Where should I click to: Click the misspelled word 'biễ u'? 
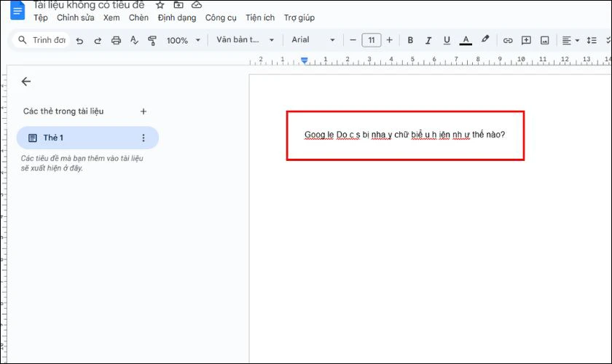pos(420,135)
